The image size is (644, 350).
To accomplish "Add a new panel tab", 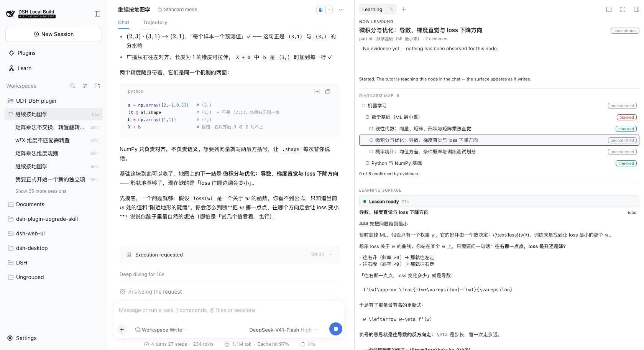I will [404, 9].
